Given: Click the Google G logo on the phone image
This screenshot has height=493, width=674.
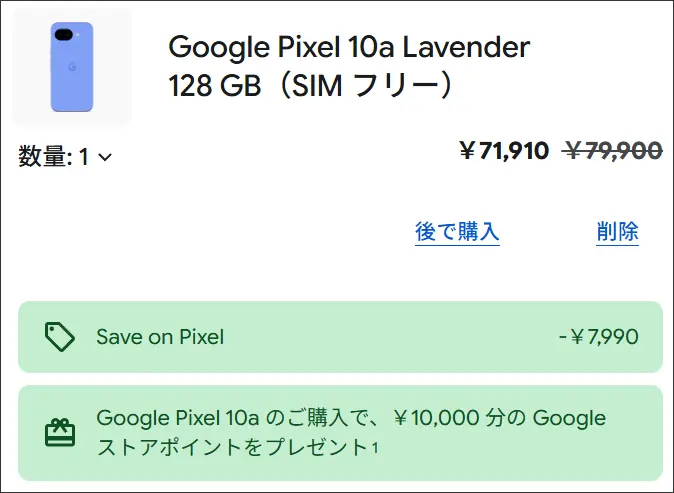Looking at the screenshot, I should [x=71, y=67].
